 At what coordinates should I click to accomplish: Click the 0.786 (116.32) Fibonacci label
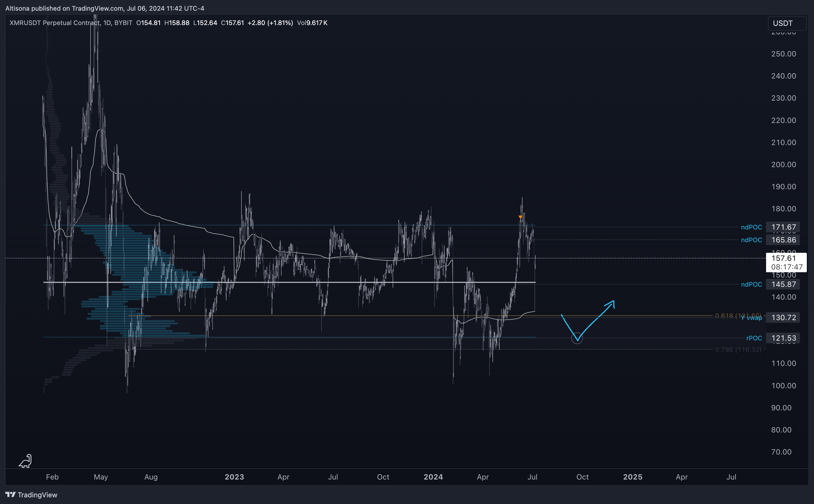pos(738,349)
